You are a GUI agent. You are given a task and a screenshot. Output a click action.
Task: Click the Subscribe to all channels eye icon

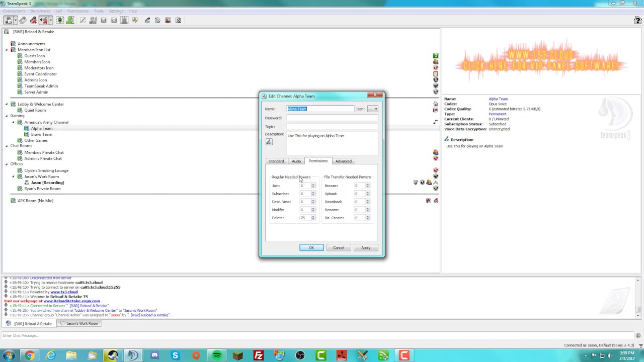60,20
